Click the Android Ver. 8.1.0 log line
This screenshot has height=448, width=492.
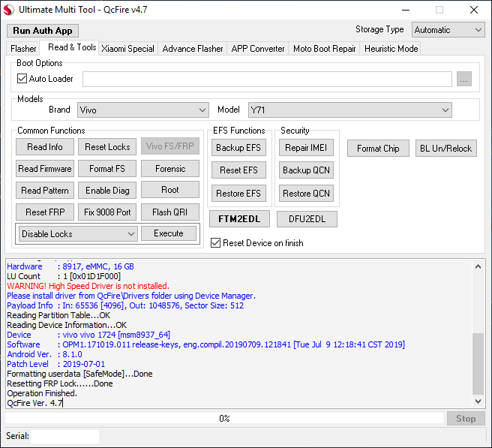[x=44, y=354]
